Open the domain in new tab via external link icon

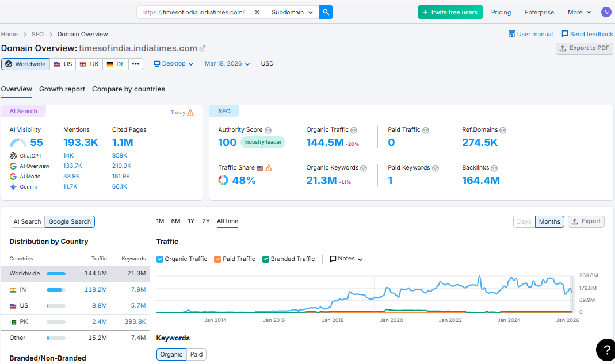pyautogui.click(x=201, y=48)
